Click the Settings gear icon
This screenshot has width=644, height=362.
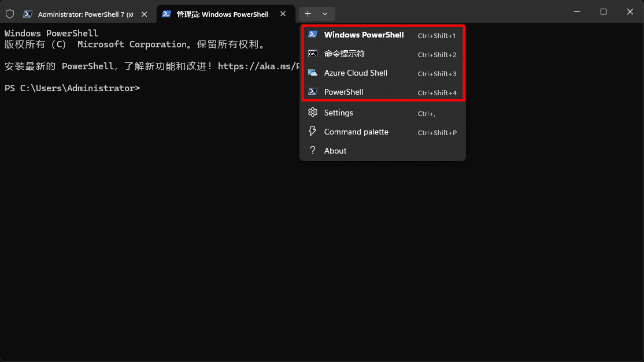click(x=313, y=113)
